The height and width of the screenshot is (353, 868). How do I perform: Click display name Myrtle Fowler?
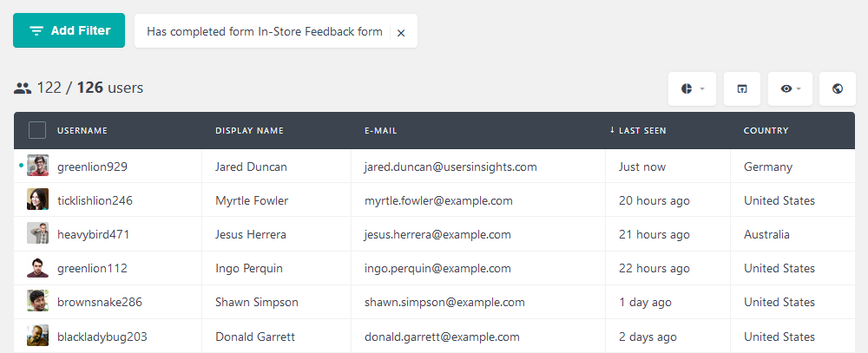[252, 200]
